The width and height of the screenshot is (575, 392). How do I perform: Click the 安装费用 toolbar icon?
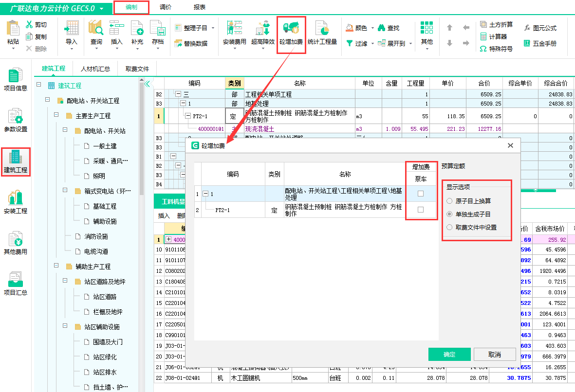(234, 33)
